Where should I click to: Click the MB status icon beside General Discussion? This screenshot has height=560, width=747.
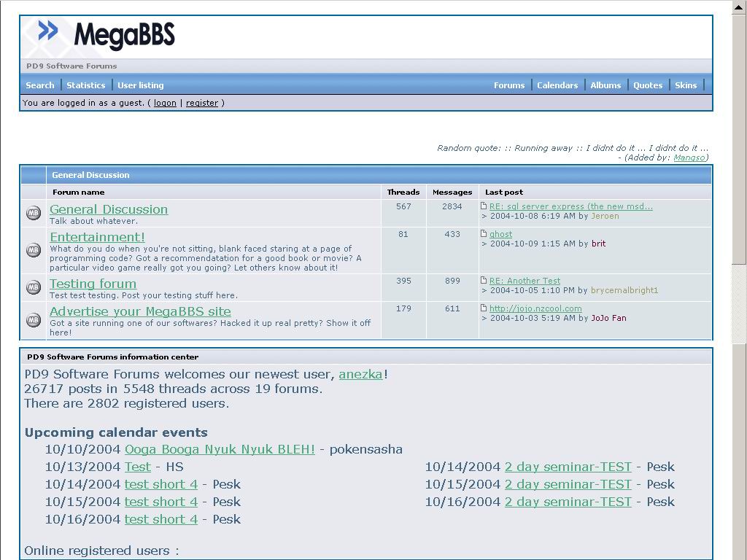[34, 213]
